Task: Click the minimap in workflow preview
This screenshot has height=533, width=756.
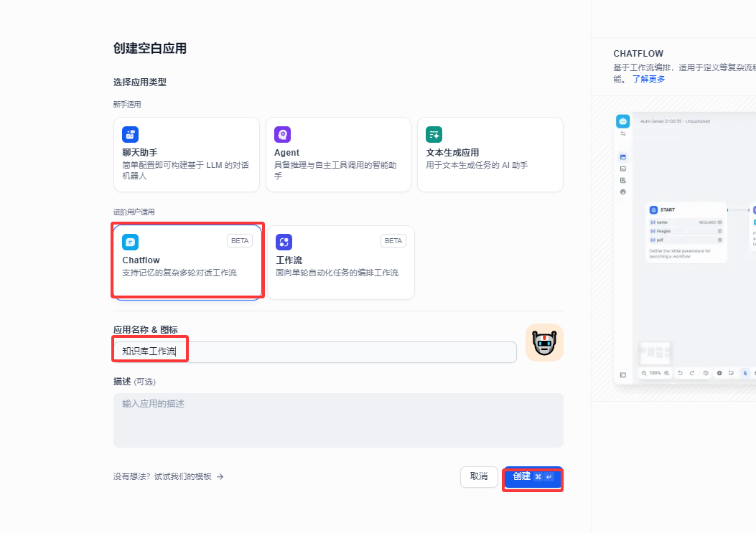Action: coord(654,352)
